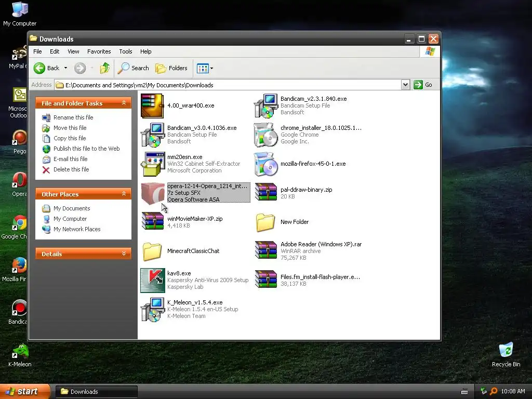The image size is (532, 399).
Task: Open the Help menu
Action: 146,51
